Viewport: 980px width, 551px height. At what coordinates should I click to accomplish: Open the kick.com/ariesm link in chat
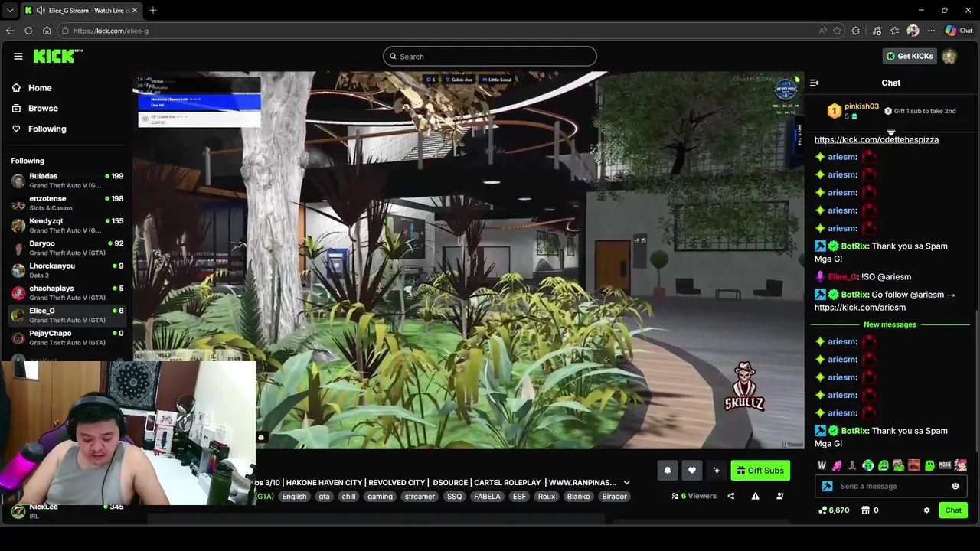click(x=860, y=308)
